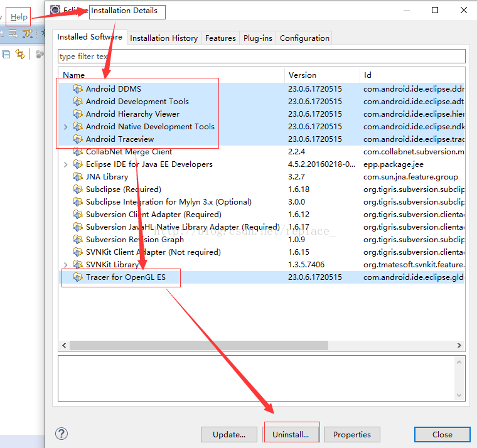Click the SVNKit Client Adapter icon
The image size is (477, 448).
pos(78,252)
